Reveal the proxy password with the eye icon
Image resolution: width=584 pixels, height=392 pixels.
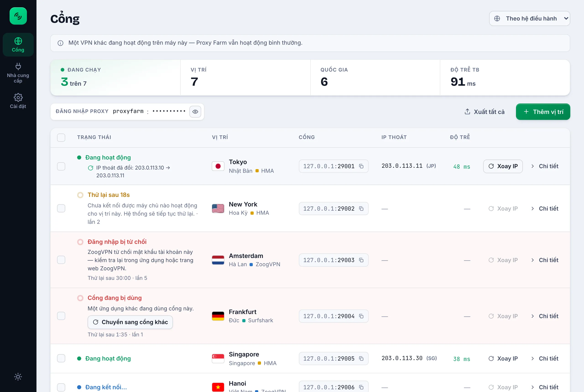(x=195, y=112)
